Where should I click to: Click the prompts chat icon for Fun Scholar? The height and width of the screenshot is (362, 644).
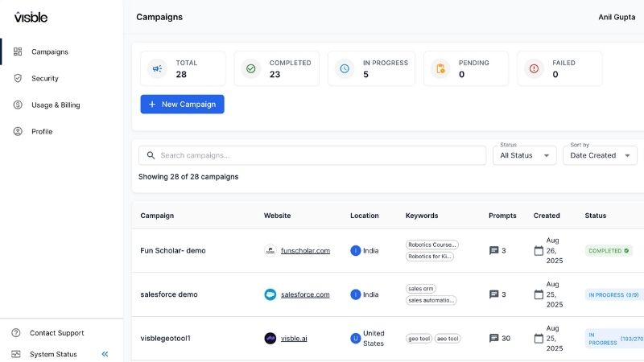(494, 250)
